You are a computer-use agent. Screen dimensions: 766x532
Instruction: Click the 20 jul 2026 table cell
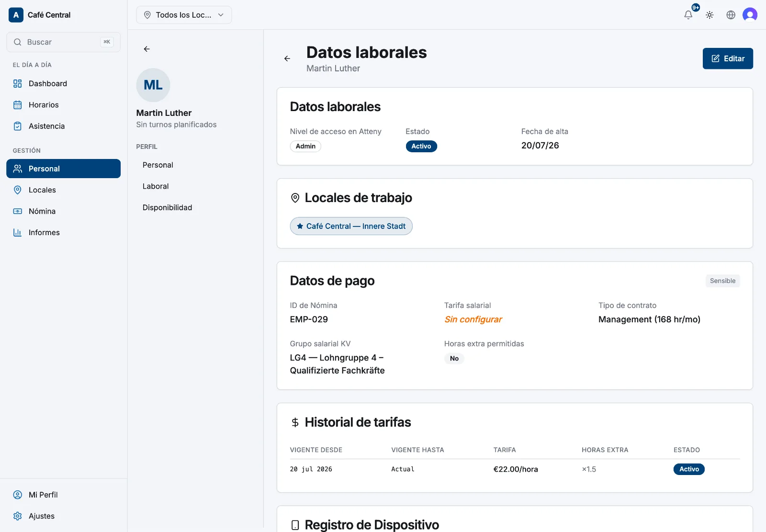[311, 469]
